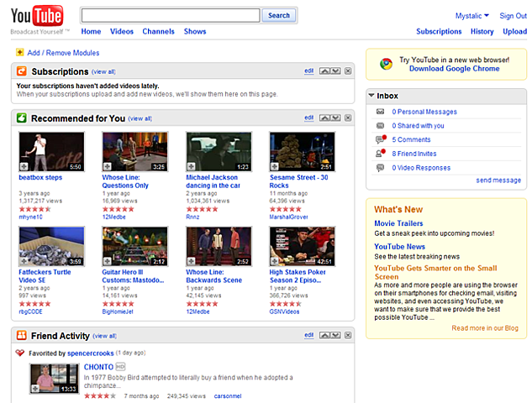This screenshot has width=532, height=403.
Task: Open Movie Trailers link
Action: coord(398,223)
